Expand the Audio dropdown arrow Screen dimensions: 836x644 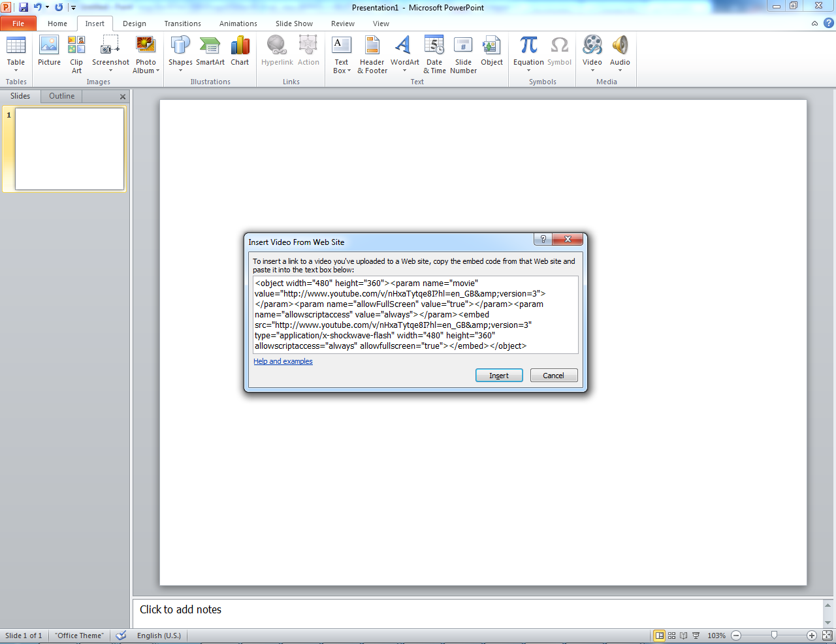(620, 71)
